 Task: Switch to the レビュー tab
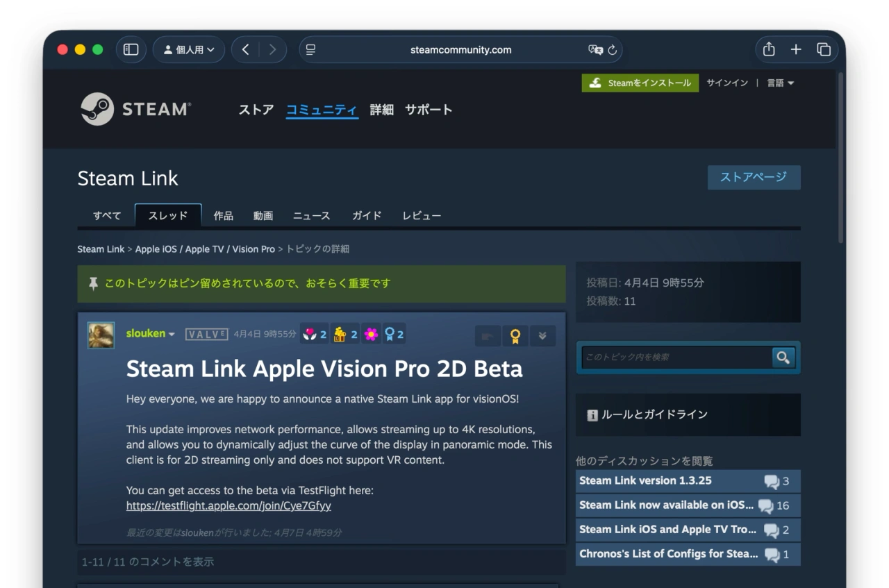tap(422, 216)
